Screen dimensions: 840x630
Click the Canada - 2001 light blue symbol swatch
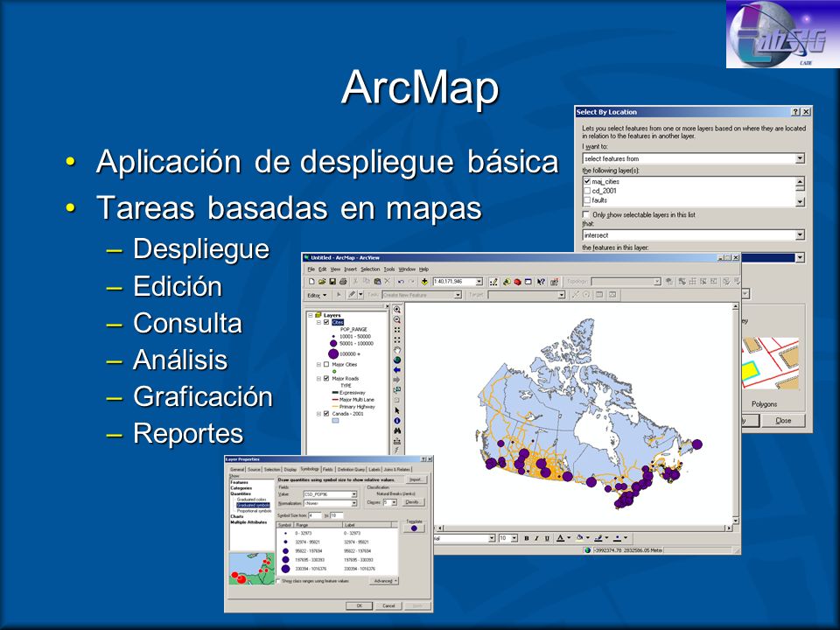[335, 421]
